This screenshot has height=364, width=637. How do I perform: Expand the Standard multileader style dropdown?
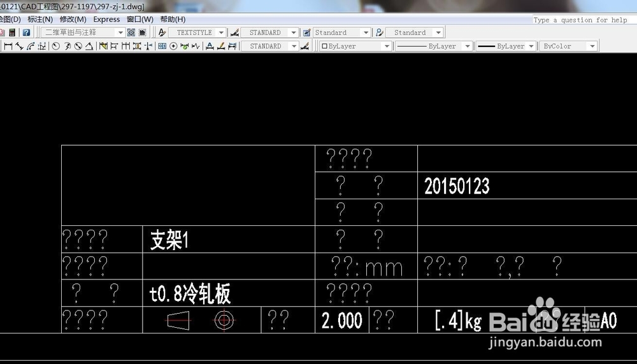click(438, 32)
